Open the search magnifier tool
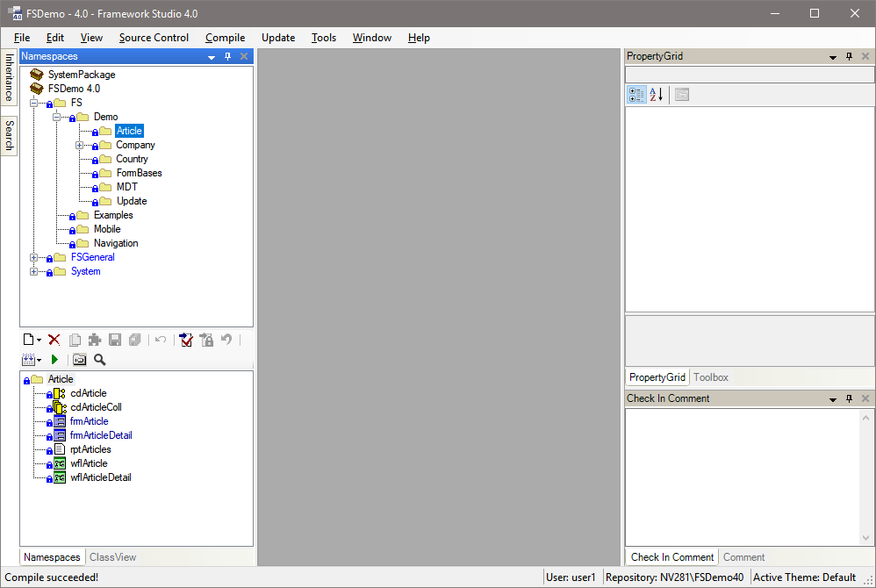The height and width of the screenshot is (588, 876). (x=99, y=359)
